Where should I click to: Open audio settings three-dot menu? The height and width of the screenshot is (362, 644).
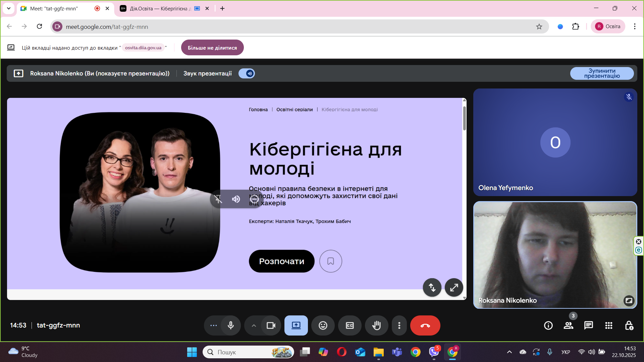pos(213,325)
